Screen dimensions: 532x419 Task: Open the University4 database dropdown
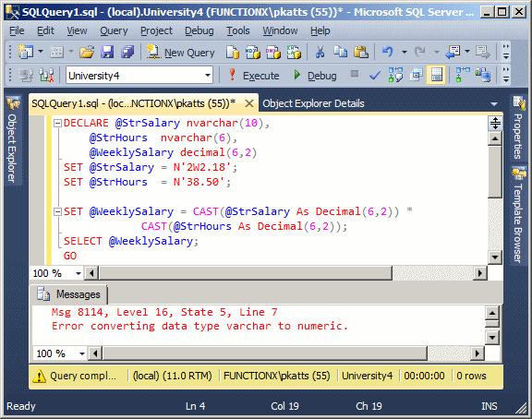click(x=139, y=76)
